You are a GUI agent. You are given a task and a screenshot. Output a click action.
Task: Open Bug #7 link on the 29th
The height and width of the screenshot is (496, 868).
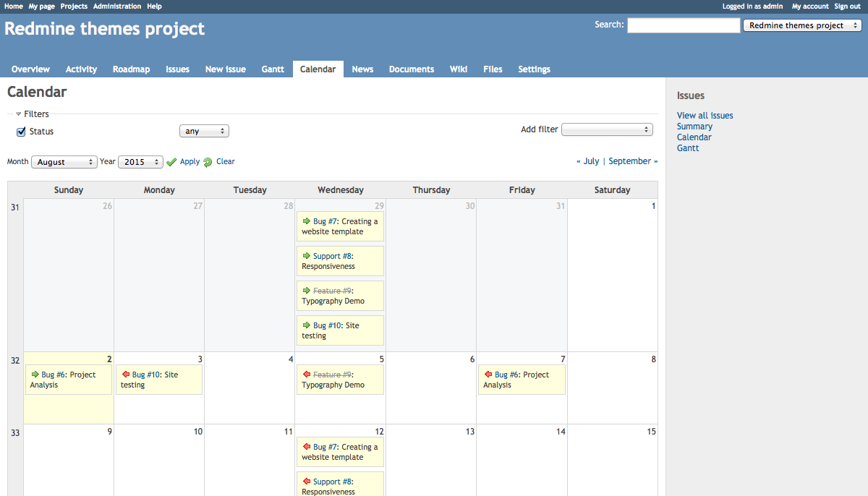tap(325, 221)
